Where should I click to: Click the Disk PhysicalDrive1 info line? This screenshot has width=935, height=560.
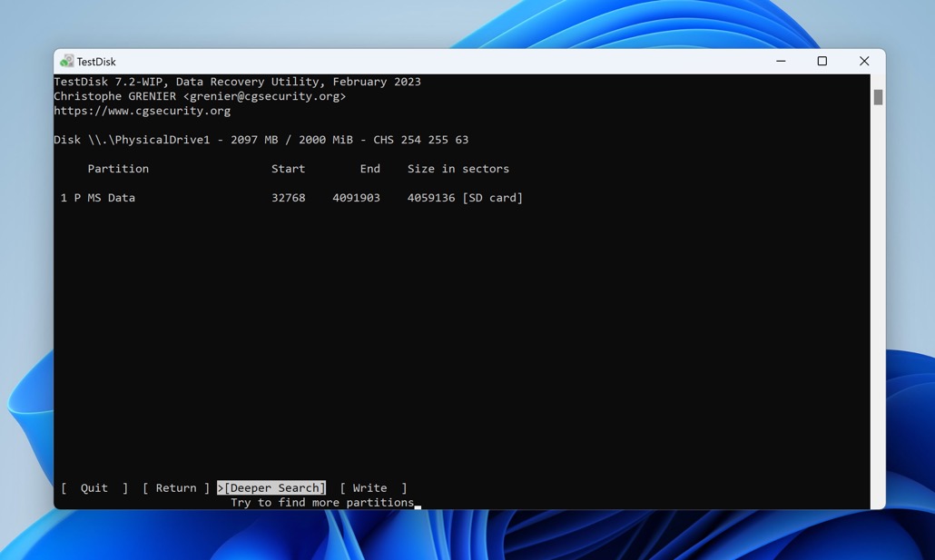[261, 140]
